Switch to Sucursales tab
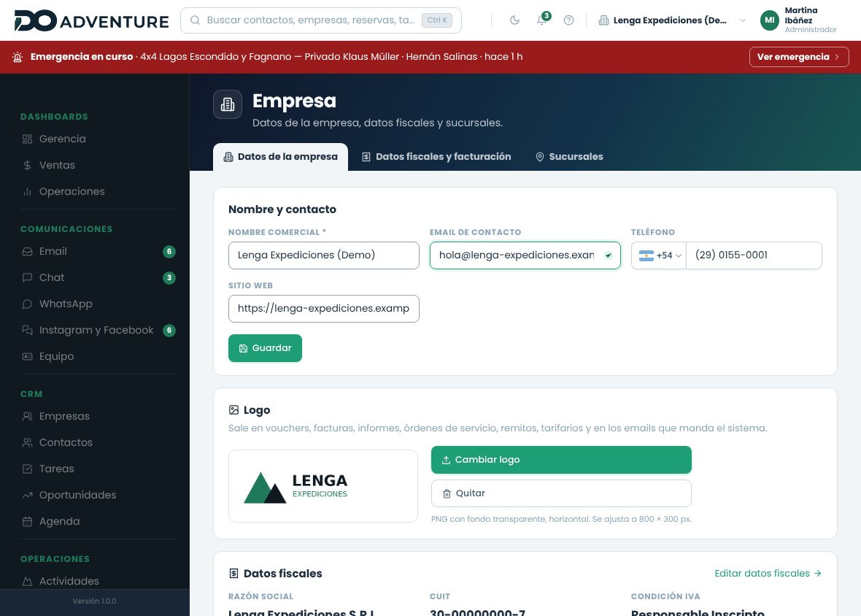This screenshot has height=616, width=861. pos(569,157)
